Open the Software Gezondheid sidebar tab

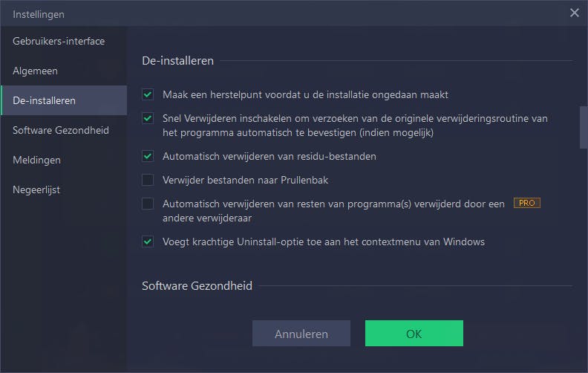click(x=61, y=130)
